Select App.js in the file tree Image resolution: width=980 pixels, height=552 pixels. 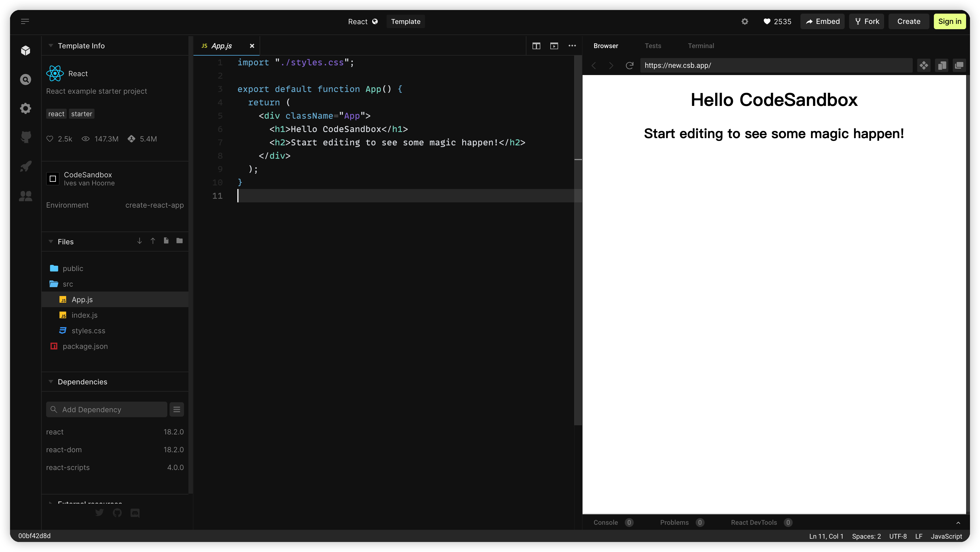[115, 300]
